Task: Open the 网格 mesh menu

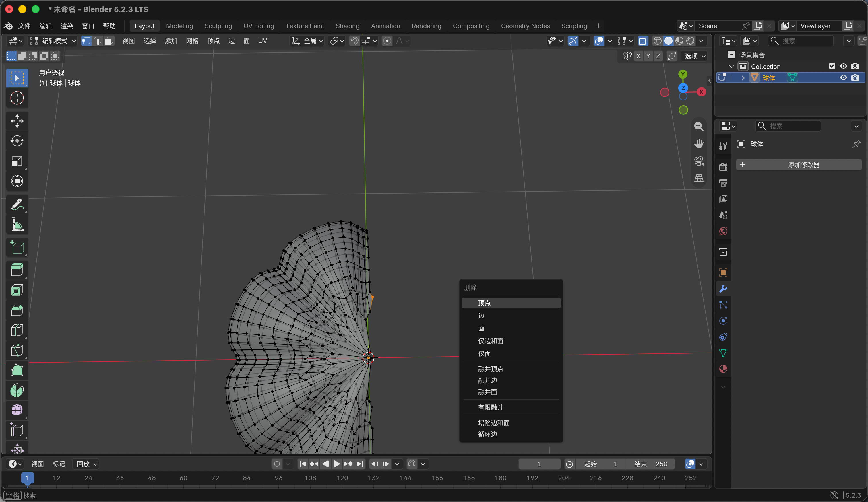Action: tap(192, 41)
